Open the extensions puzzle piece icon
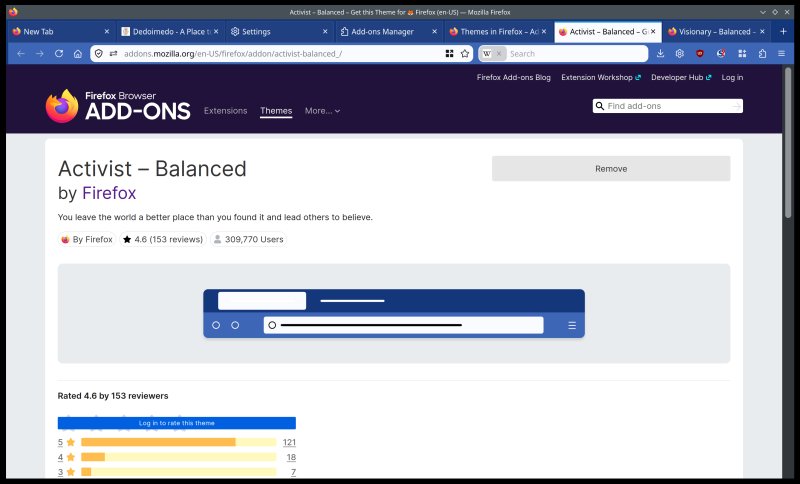The height and width of the screenshot is (484, 800). point(762,54)
